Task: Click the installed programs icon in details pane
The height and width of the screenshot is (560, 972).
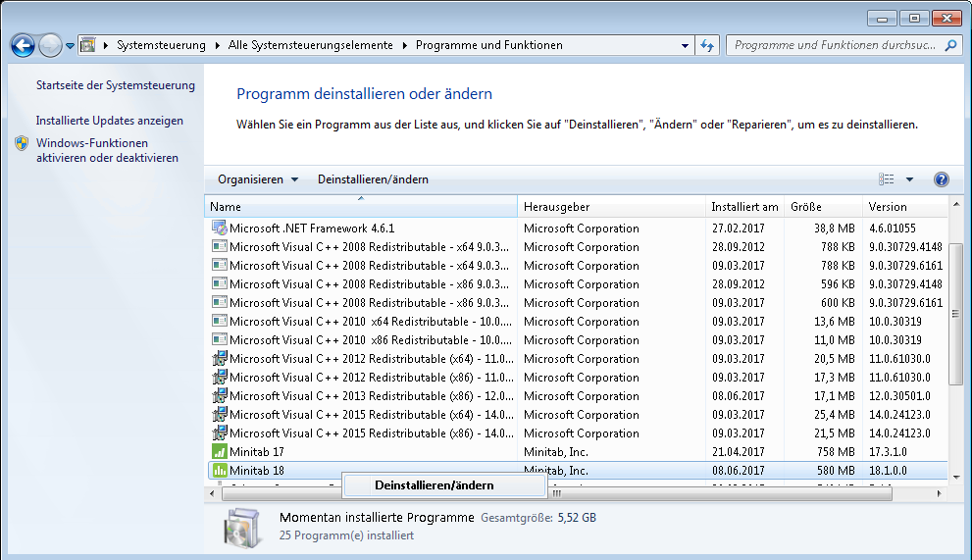Action: coord(241,527)
